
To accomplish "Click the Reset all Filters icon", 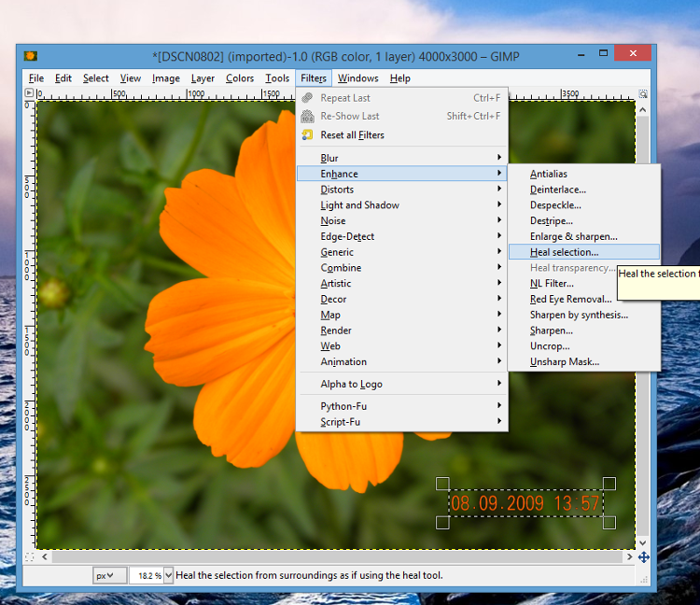I will click(x=307, y=134).
